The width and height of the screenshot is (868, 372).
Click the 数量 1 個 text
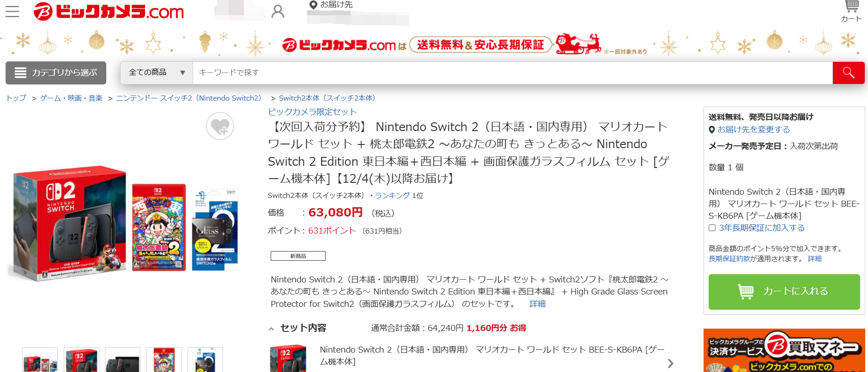click(726, 168)
